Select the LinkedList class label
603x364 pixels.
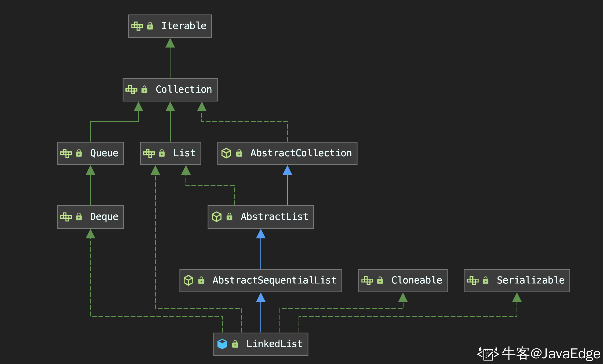(x=274, y=344)
